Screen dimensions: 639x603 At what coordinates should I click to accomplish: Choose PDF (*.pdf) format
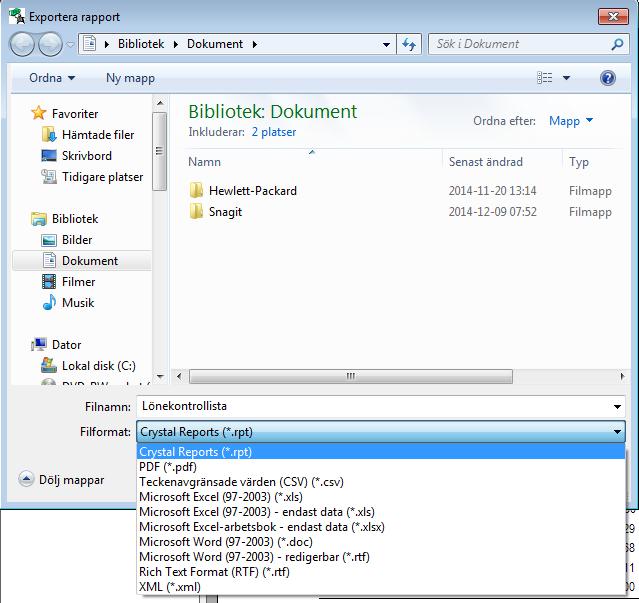[x=381, y=467]
